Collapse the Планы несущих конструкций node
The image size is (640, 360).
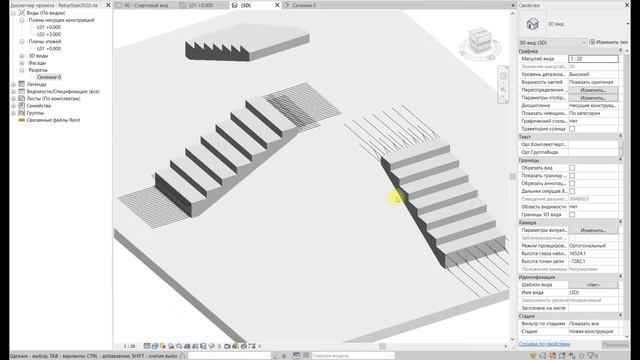[22, 20]
